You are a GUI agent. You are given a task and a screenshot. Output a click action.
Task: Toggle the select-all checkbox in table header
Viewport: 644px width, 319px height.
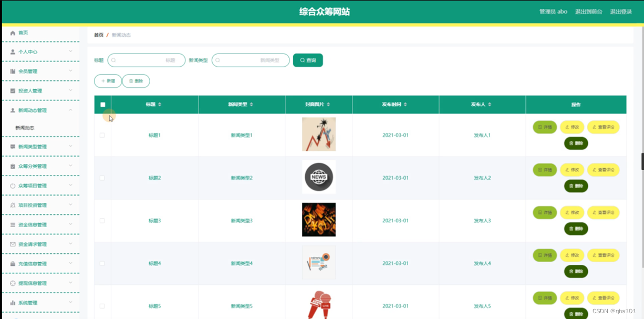pos(102,105)
